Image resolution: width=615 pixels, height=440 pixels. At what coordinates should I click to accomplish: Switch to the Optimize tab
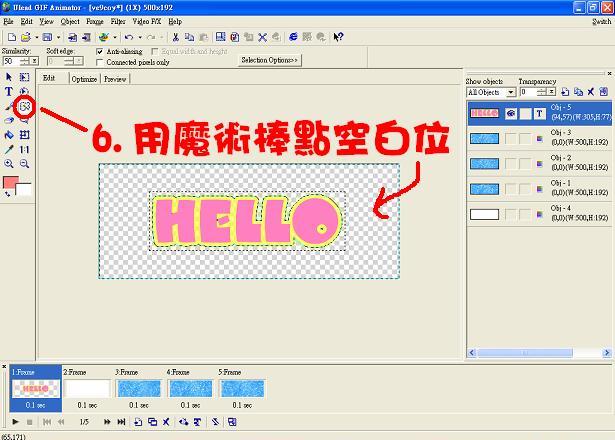click(84, 78)
